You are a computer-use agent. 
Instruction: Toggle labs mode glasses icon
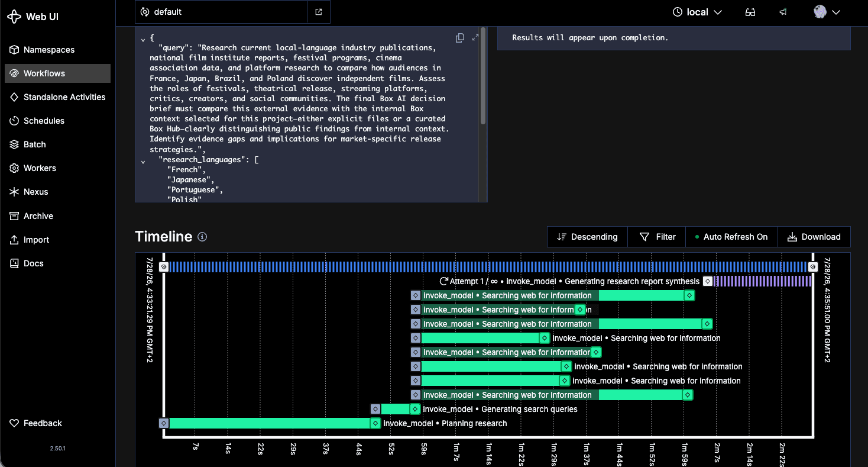tap(750, 12)
